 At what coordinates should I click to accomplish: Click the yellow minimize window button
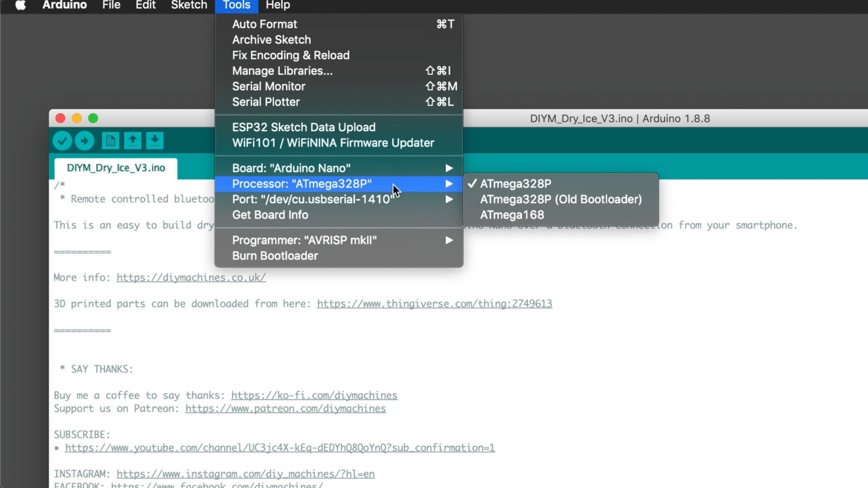77,119
